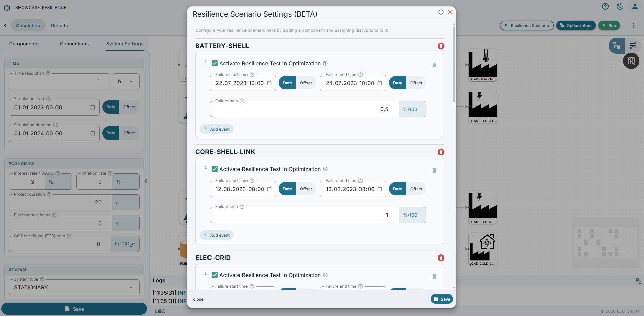Switch BATTERY-SHELL failure start time to Offset
This screenshot has width=644, height=316.
(306, 83)
